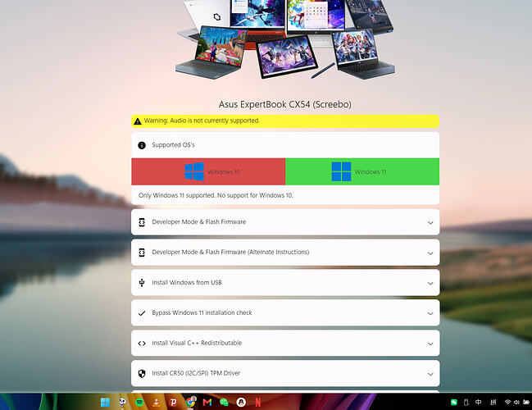
Task: Click the shield icon for TPM Driver
Action: click(142, 373)
